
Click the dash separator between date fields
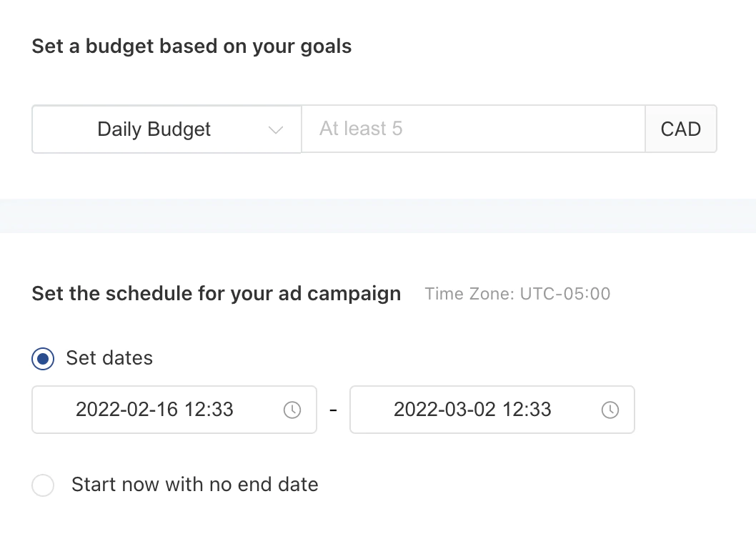pyautogui.click(x=333, y=411)
